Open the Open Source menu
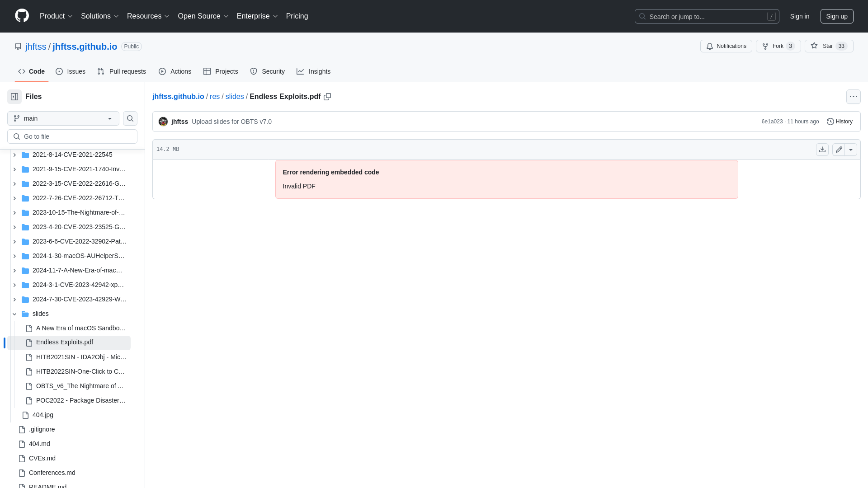868x488 pixels. pyautogui.click(x=203, y=16)
